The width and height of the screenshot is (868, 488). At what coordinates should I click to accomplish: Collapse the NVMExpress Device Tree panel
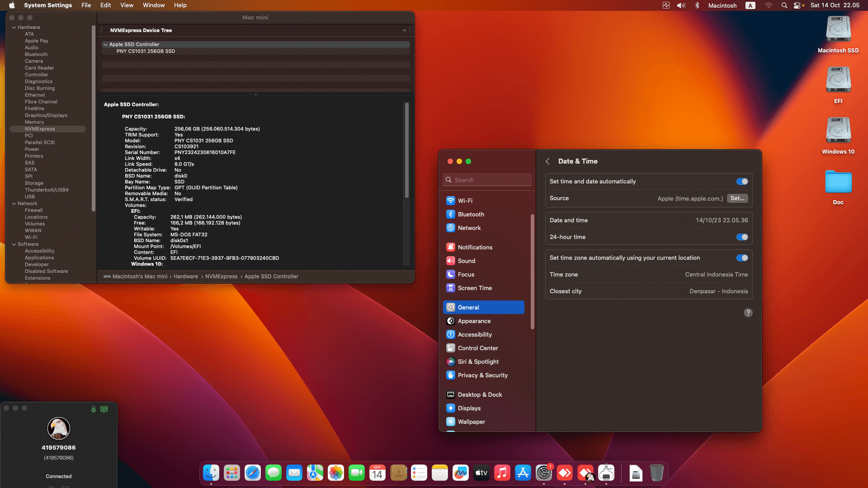tap(404, 30)
